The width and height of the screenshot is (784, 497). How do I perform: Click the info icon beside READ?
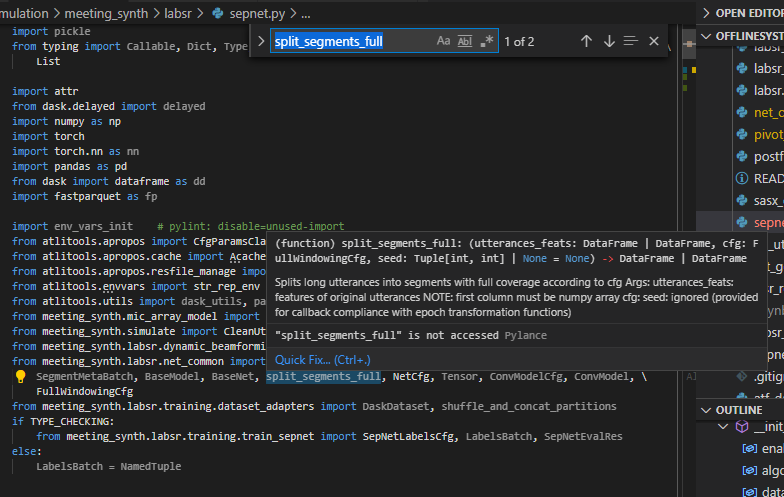tap(742, 178)
